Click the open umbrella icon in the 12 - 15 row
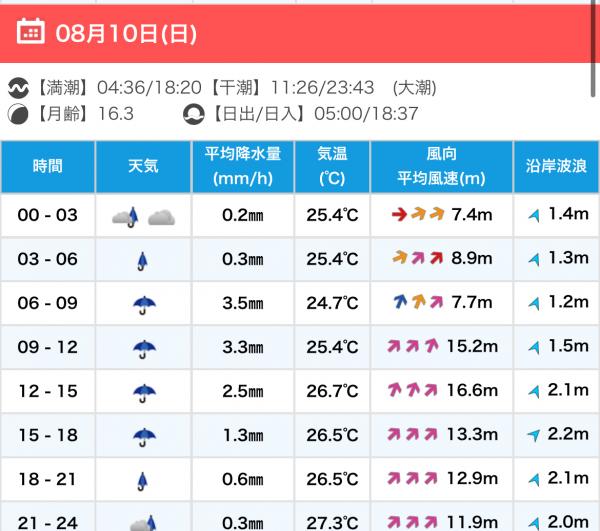 point(144,393)
